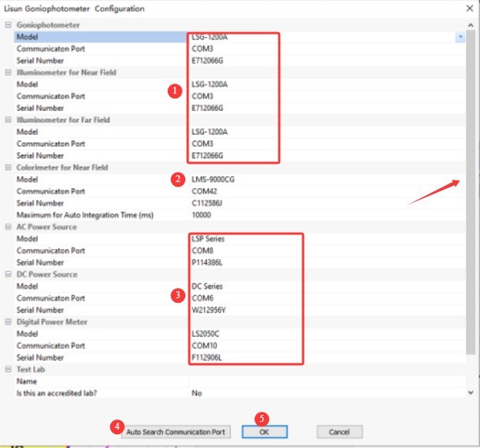Click the scrollbar down arrow
Viewport: 480px width, 448px height.
471,393
